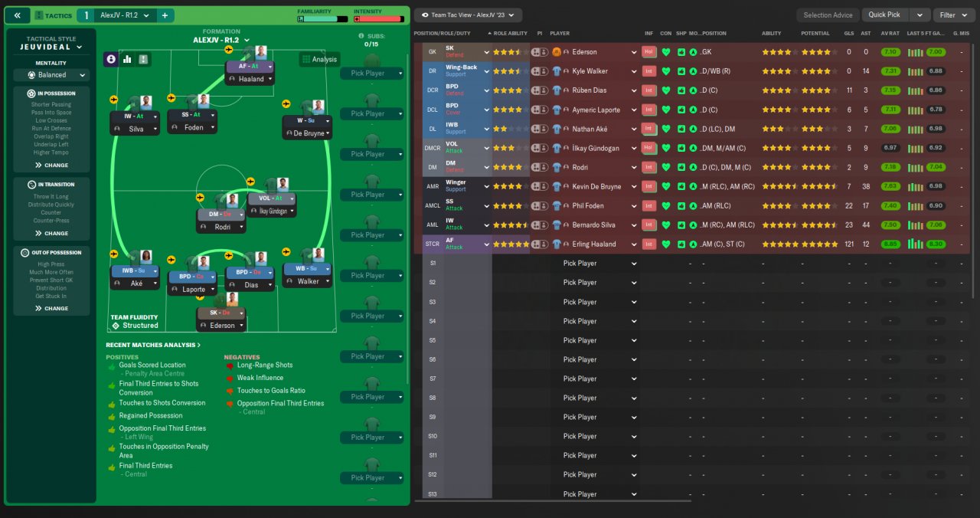Toggle İlkay Gündogan's player instructions switch
The height and width of the screenshot is (518, 980).
point(541,148)
